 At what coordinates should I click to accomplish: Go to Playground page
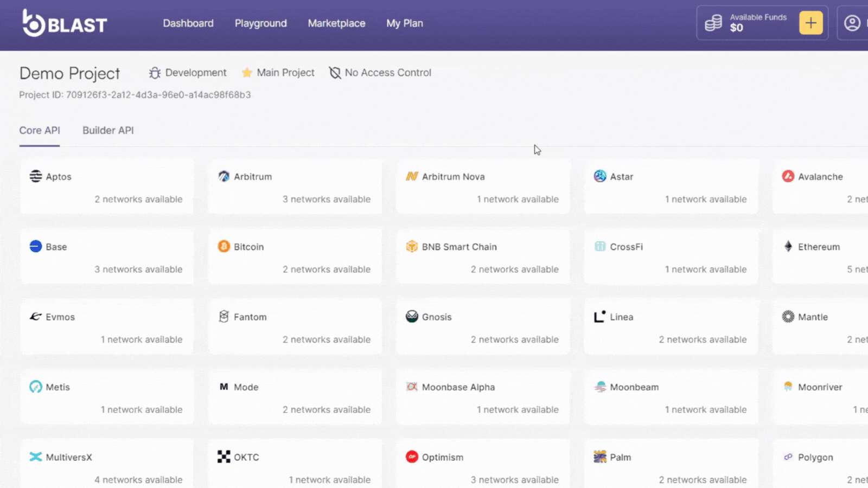click(x=261, y=23)
